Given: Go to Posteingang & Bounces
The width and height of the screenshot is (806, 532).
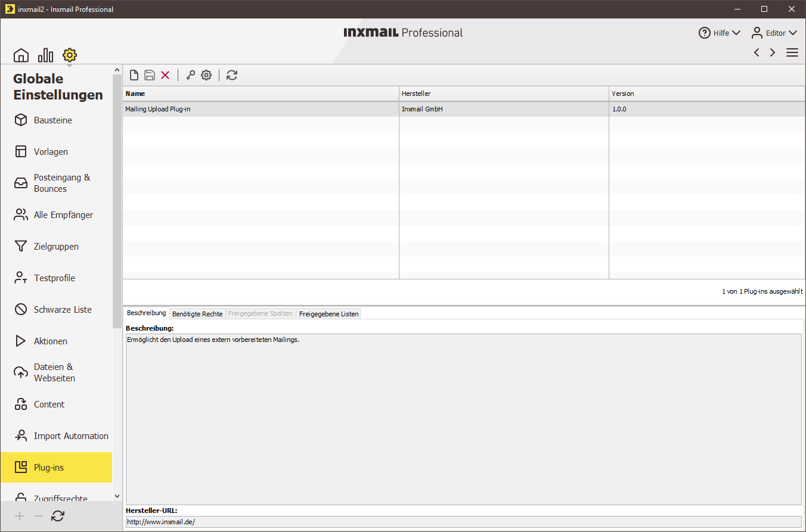Looking at the screenshot, I should tap(57, 183).
